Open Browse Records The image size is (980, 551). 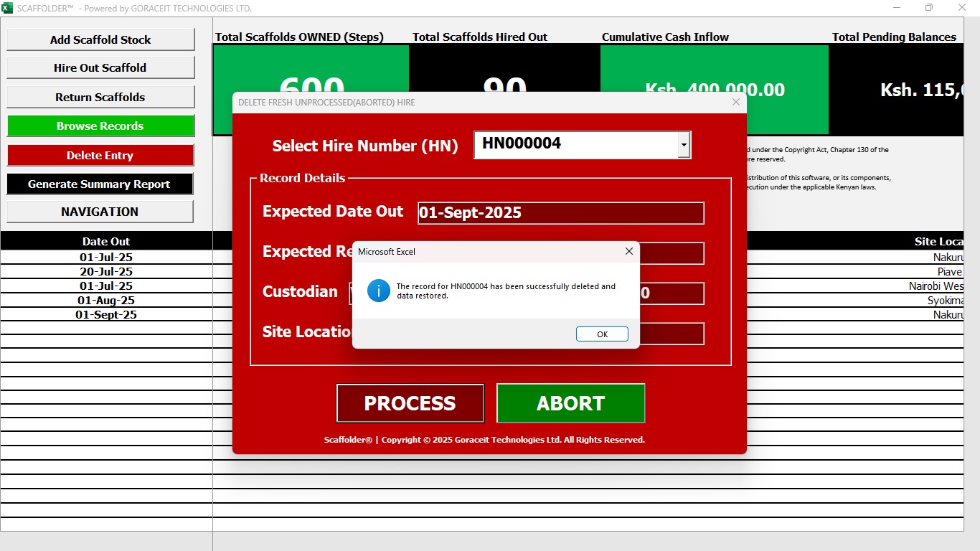pos(100,126)
